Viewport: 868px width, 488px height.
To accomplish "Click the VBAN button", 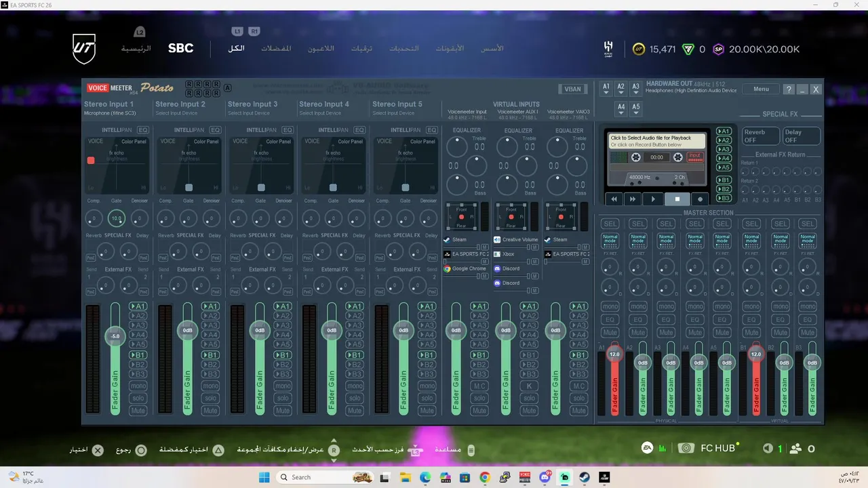I will click(572, 89).
